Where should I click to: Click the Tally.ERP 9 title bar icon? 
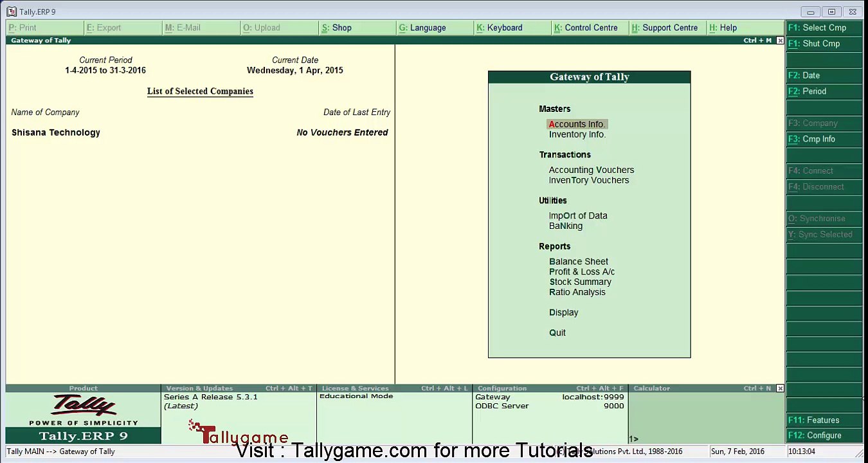point(12,12)
